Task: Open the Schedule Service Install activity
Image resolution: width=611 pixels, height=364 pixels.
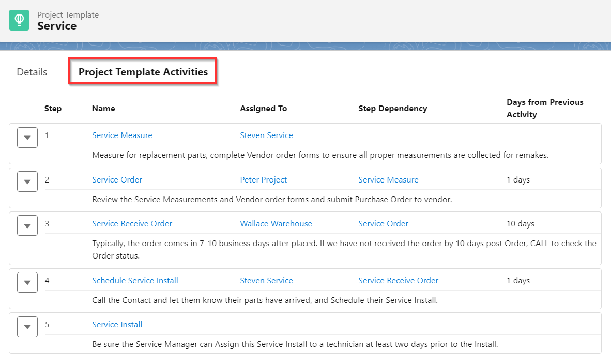Action: coord(135,280)
